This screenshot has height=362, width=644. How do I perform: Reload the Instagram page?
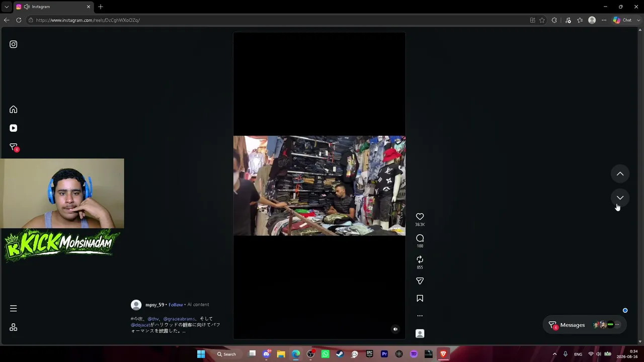(x=19, y=20)
